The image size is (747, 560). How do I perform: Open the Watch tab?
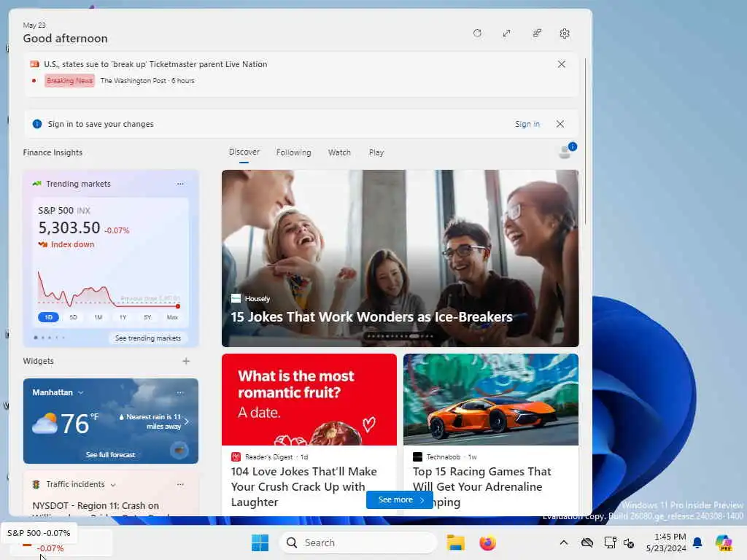click(x=339, y=152)
